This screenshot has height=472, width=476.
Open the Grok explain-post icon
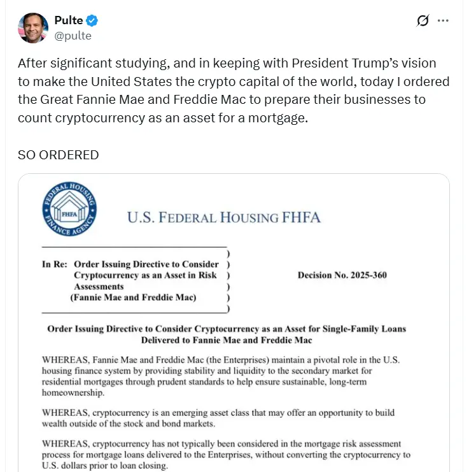coord(423,21)
